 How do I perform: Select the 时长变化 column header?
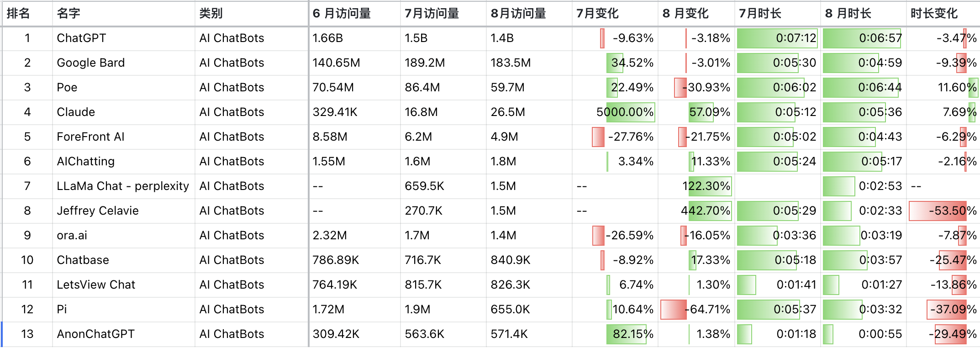943,13
